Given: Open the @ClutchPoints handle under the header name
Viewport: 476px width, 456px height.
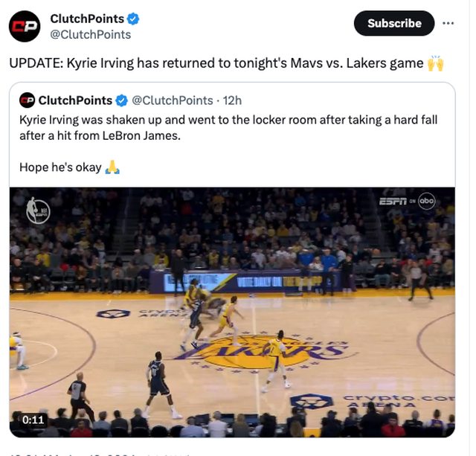Looking at the screenshot, I should point(90,34).
